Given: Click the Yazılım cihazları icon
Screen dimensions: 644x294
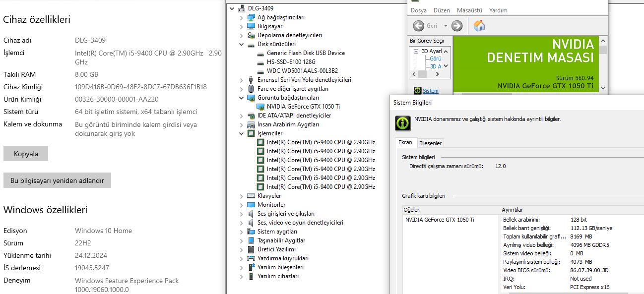Looking at the screenshot, I should click(251, 276).
